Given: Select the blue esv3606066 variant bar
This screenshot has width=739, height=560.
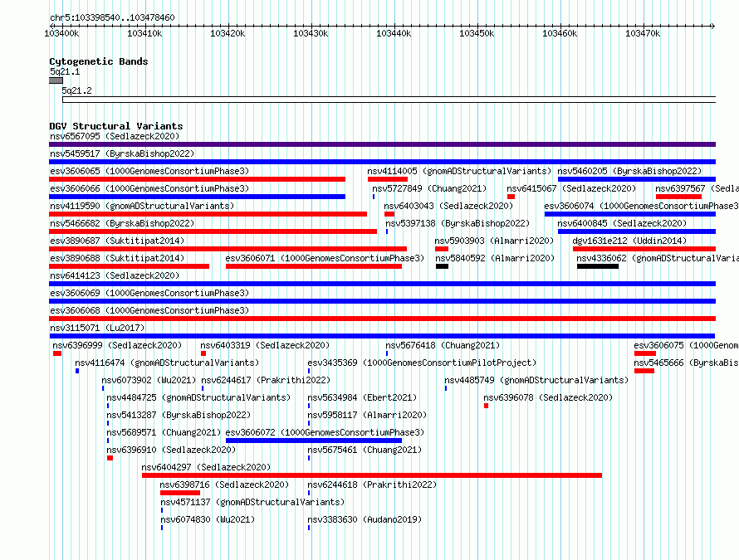Looking at the screenshot, I should coord(197,197).
